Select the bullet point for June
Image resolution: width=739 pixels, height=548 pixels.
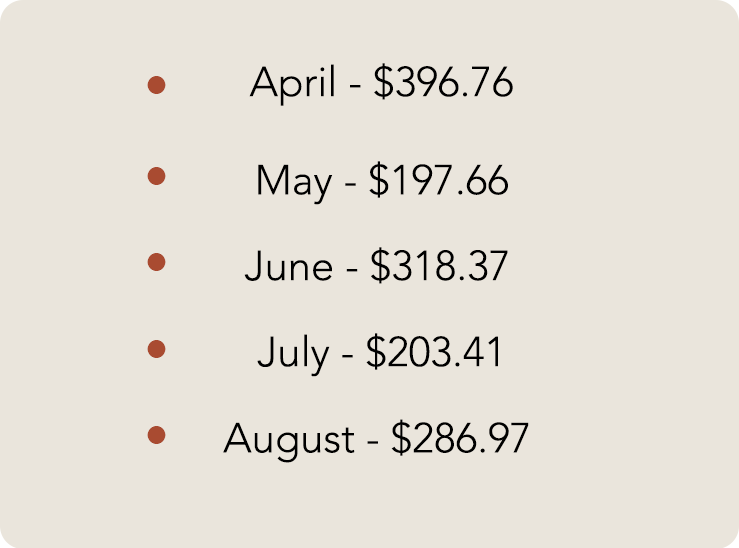(x=156, y=262)
